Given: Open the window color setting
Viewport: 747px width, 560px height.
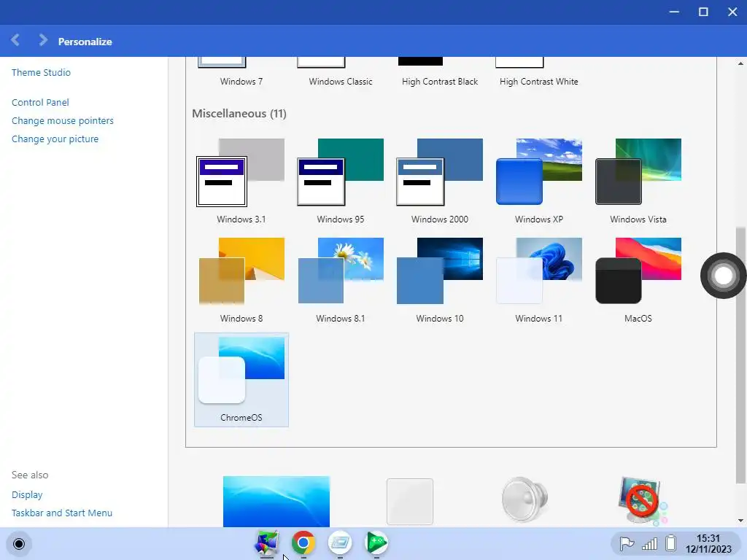Looking at the screenshot, I should pyautogui.click(x=410, y=502).
